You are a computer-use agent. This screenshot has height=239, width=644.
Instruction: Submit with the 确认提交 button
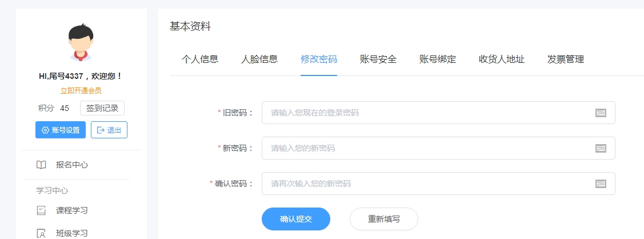click(296, 219)
